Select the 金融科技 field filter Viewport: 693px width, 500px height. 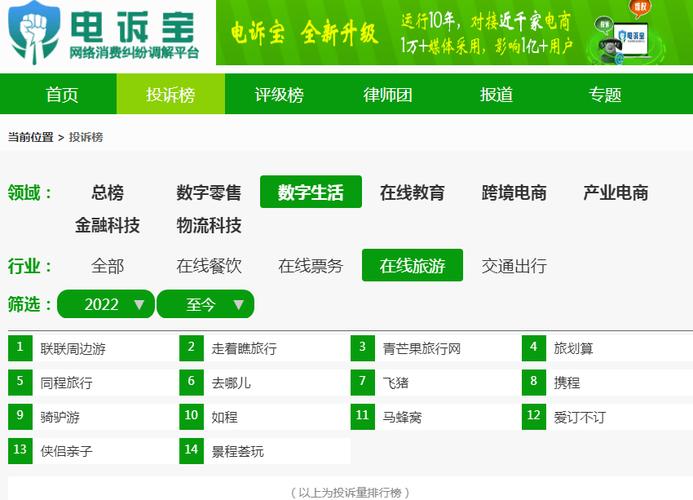(x=107, y=225)
